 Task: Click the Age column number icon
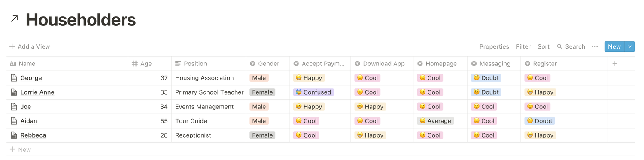(135, 64)
